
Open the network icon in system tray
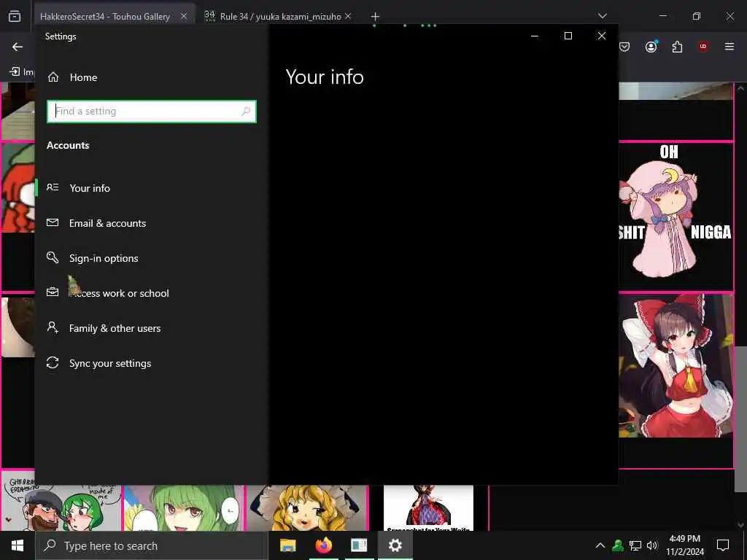(635, 545)
